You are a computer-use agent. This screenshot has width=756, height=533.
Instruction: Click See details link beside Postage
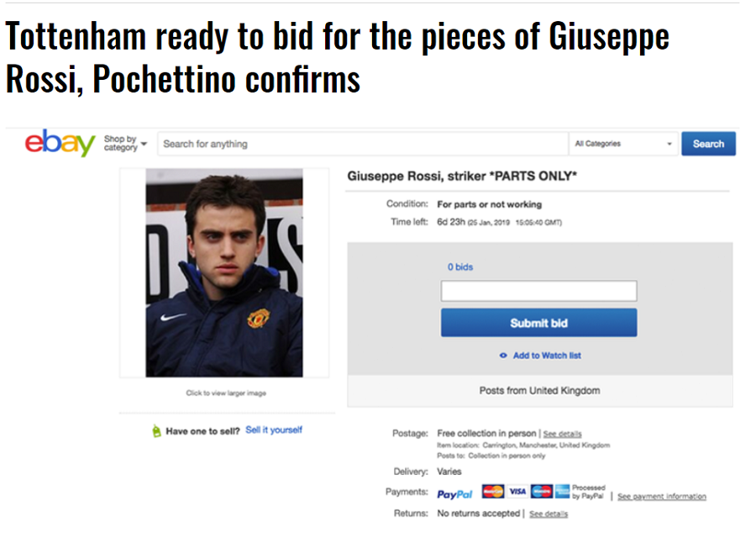point(562,434)
